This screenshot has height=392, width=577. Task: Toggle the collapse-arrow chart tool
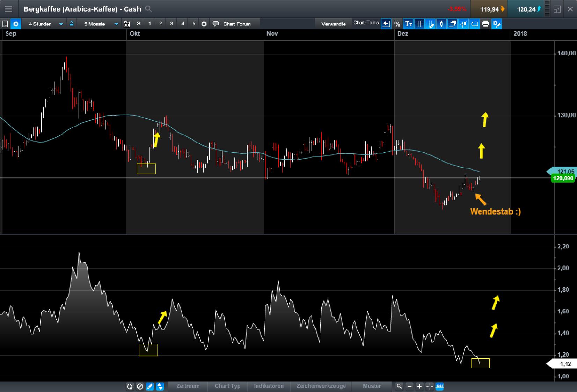click(x=386, y=24)
